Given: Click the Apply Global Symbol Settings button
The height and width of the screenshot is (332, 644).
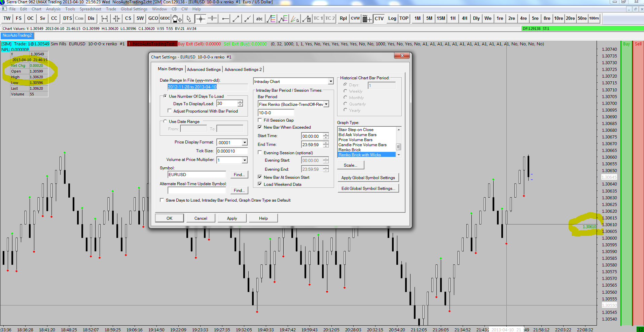Looking at the screenshot, I should click(368, 178).
